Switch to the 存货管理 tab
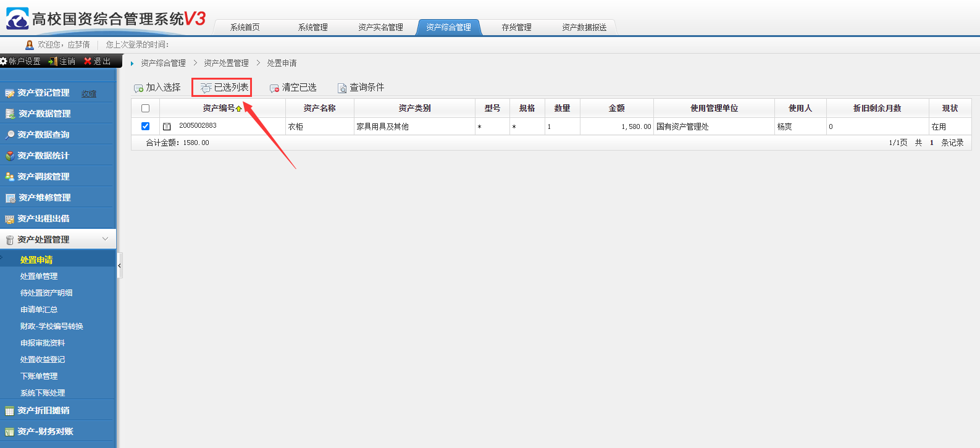This screenshot has height=448, width=980. tap(516, 27)
